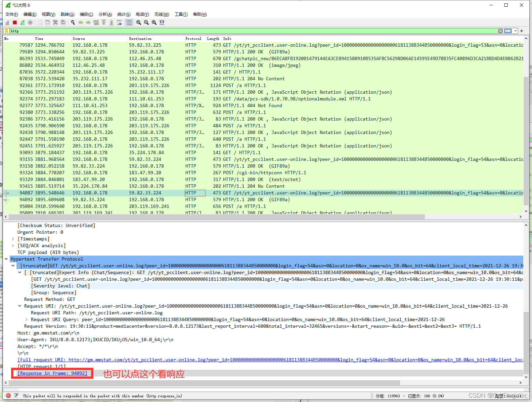The image size is (532, 402).
Task: Expand the [Timestamps] tree node
Action: coord(13,239)
